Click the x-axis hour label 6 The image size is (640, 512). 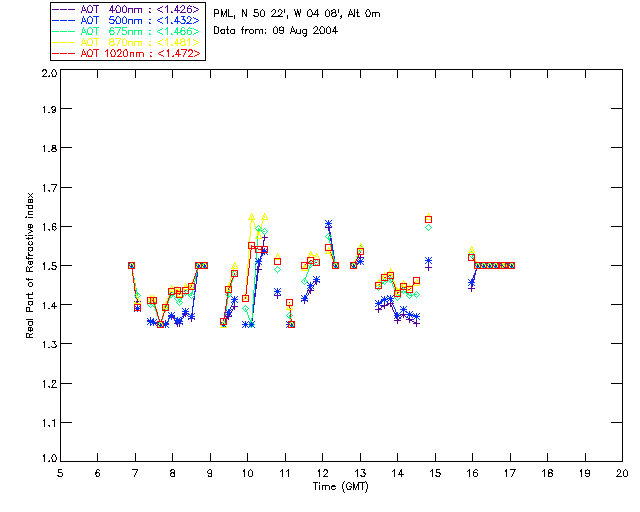pos(98,473)
